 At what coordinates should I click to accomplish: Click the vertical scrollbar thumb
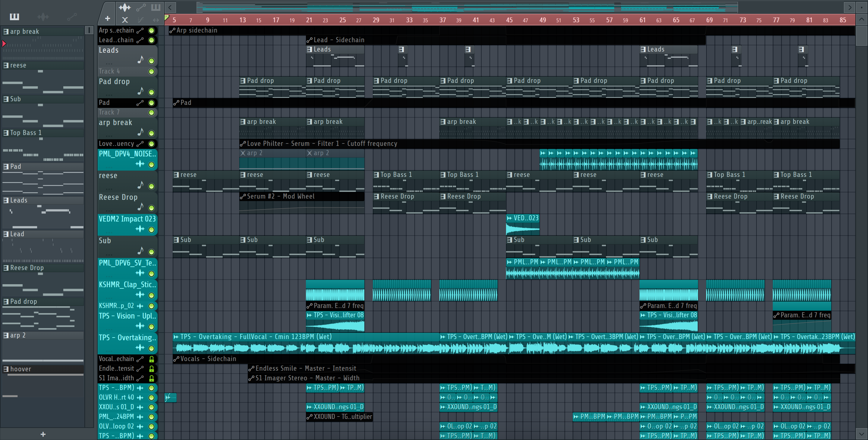coord(861,35)
